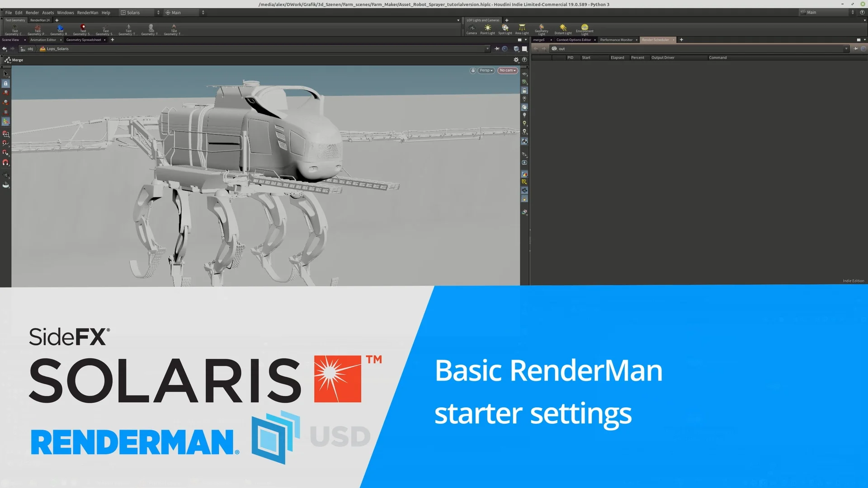The width and height of the screenshot is (868, 488).
Task: Click the Lops_Solaris path segment
Action: click(x=54, y=49)
